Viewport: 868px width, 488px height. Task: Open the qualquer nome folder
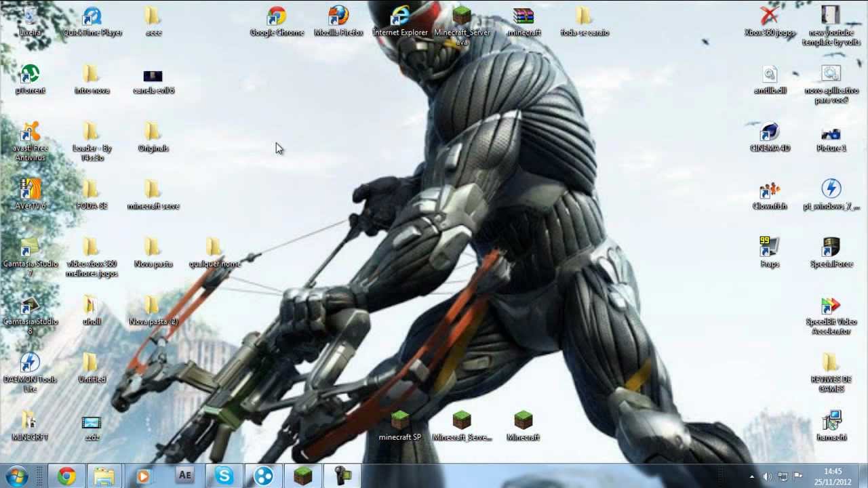[x=215, y=252]
